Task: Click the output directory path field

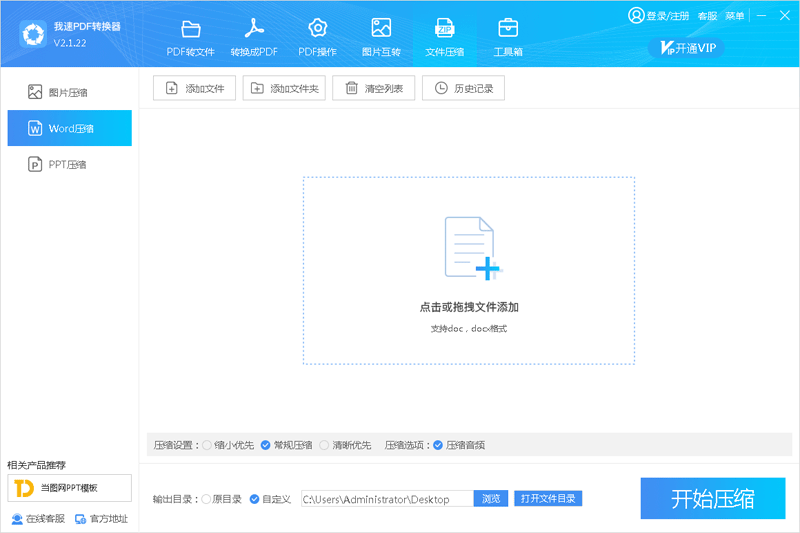Action: coord(386,499)
